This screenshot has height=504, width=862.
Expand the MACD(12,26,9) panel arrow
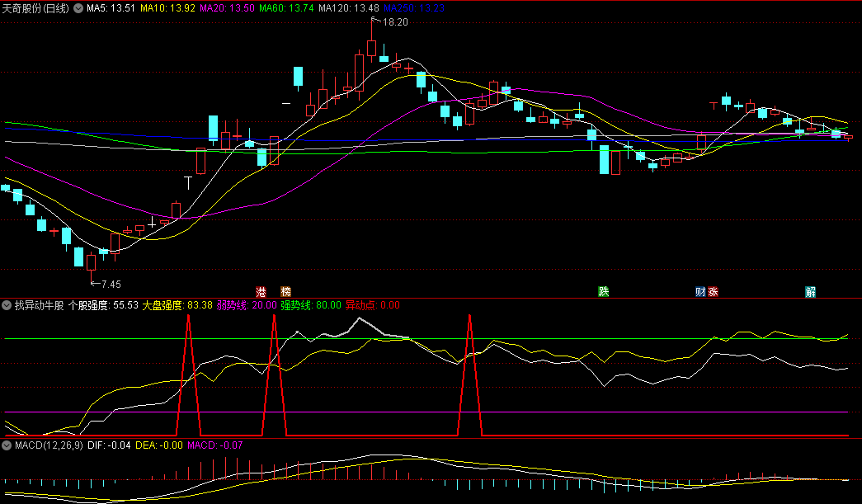tap(7, 445)
